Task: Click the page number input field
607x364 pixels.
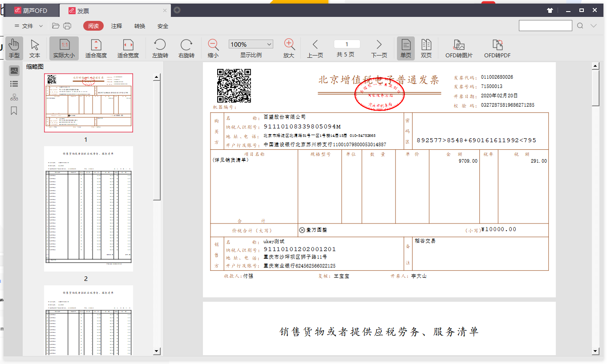Action: pyautogui.click(x=347, y=44)
